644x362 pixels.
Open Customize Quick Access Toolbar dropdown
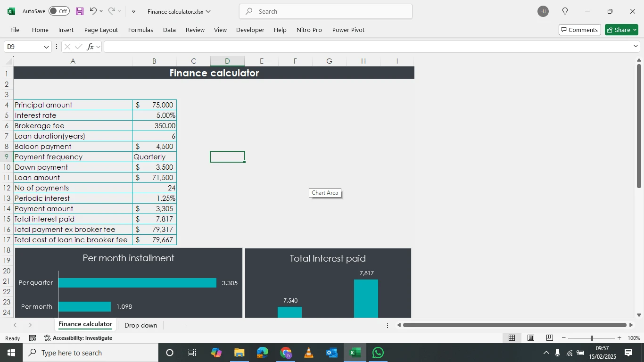point(133,11)
